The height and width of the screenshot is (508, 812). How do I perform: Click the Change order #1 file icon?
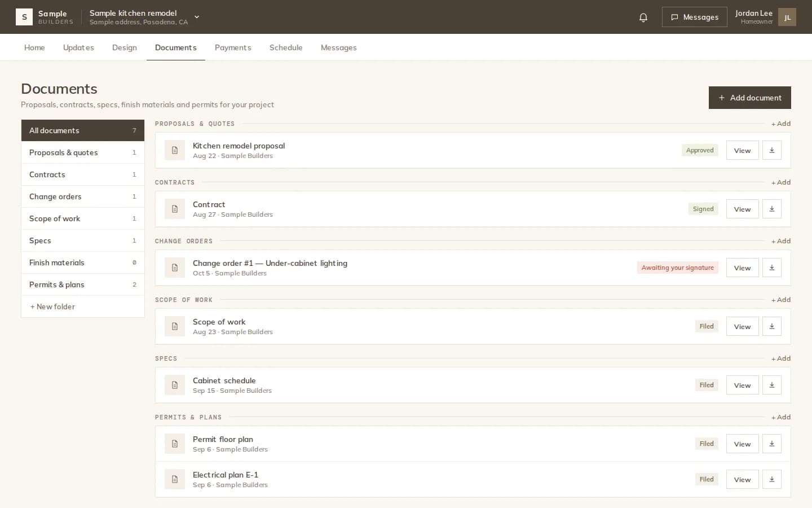(175, 268)
